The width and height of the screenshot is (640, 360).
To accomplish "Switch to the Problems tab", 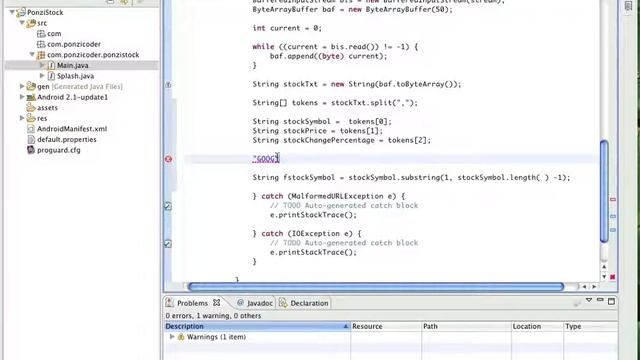I will pos(192,303).
